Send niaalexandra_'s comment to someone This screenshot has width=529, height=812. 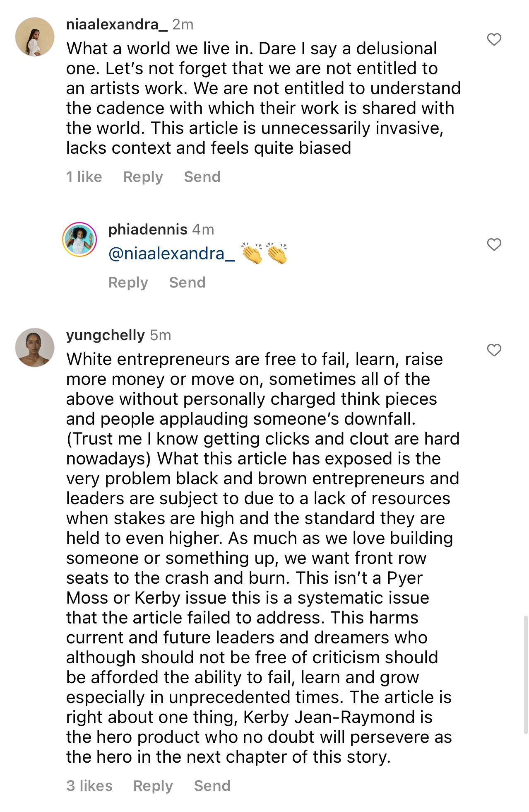(202, 177)
